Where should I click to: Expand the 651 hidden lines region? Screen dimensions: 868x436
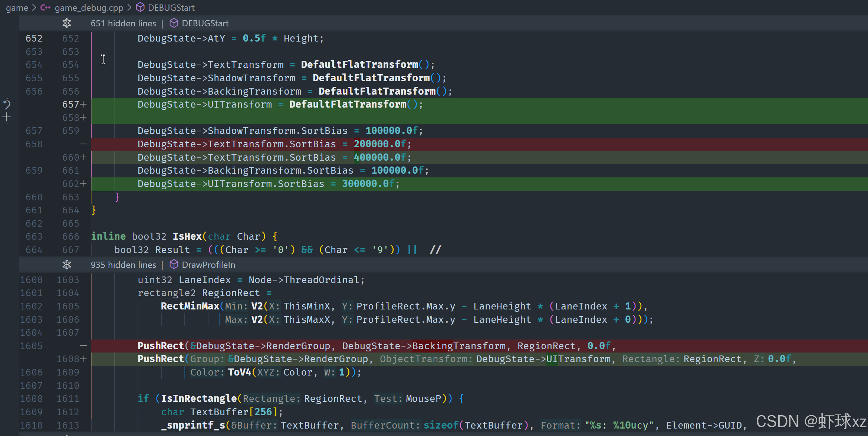coord(123,23)
